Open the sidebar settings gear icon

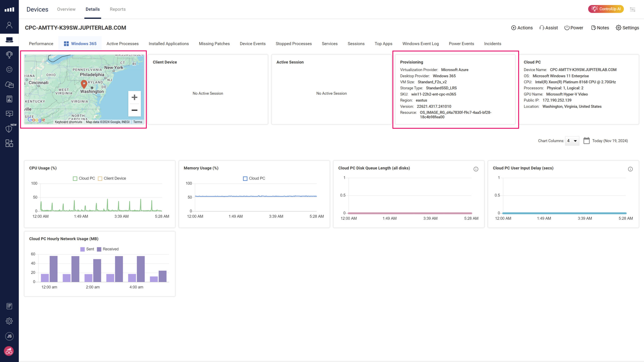(x=9, y=321)
